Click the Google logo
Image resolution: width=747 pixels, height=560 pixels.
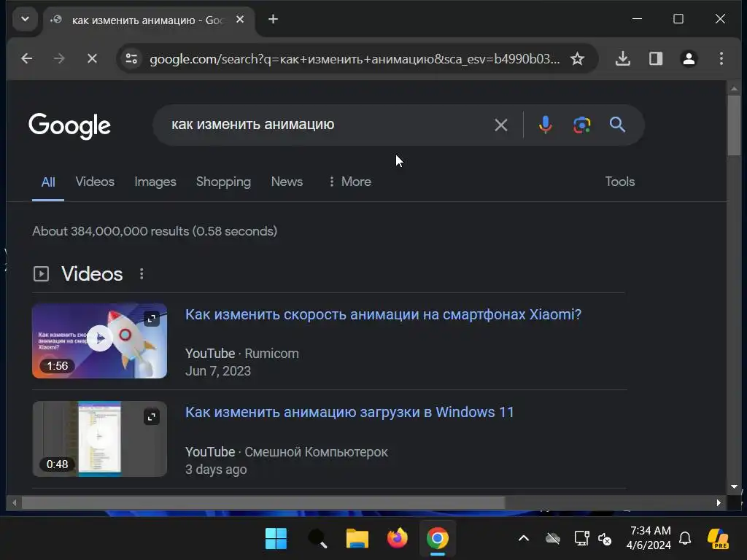tap(69, 125)
